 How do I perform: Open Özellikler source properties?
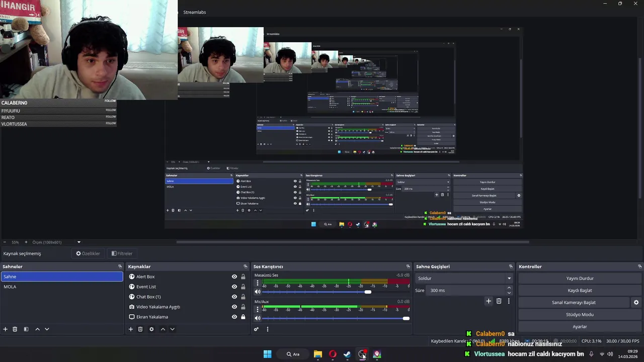point(88,253)
